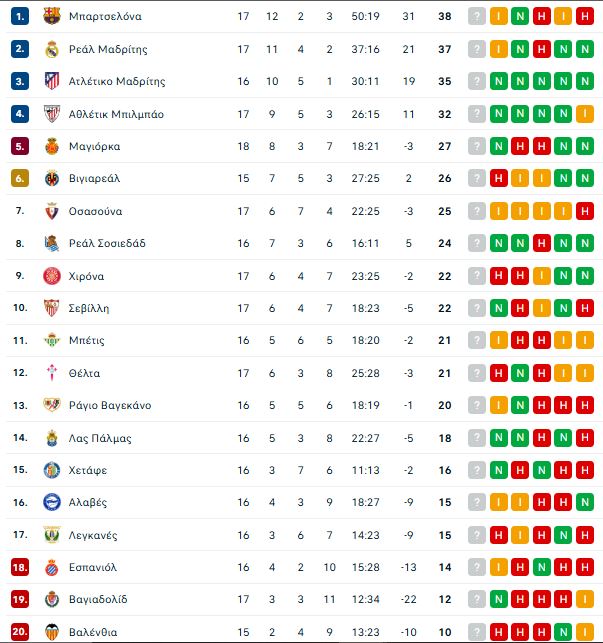This screenshot has height=643, width=603.
Task: Click Osasuna's last red H form badge
Action: coord(585,211)
